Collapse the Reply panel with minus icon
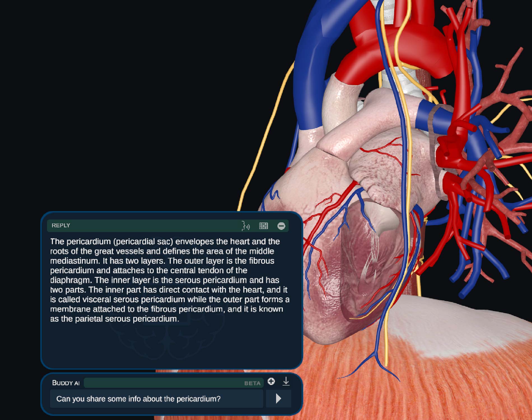The width and height of the screenshot is (532, 420). point(281,226)
